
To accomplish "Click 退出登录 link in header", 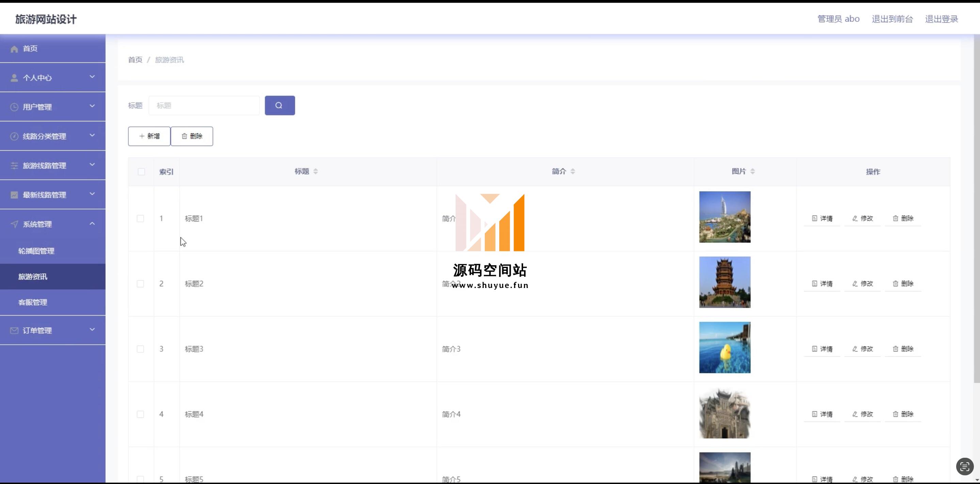I will point(942,19).
